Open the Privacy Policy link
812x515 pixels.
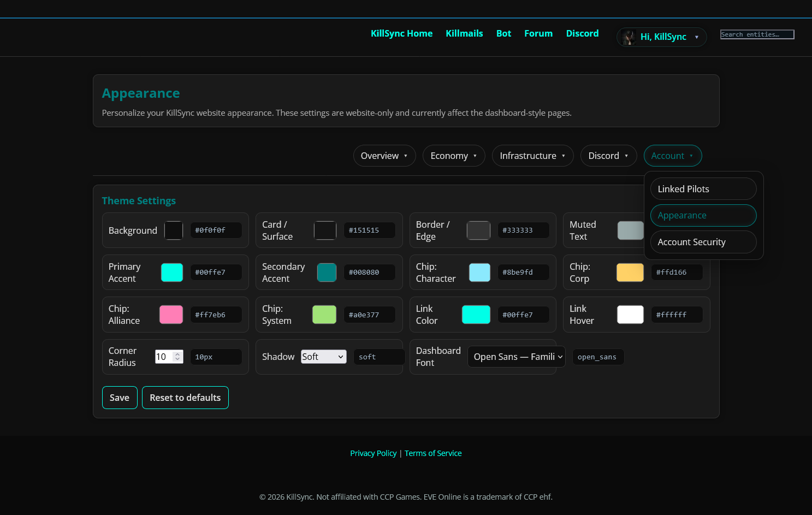373,453
